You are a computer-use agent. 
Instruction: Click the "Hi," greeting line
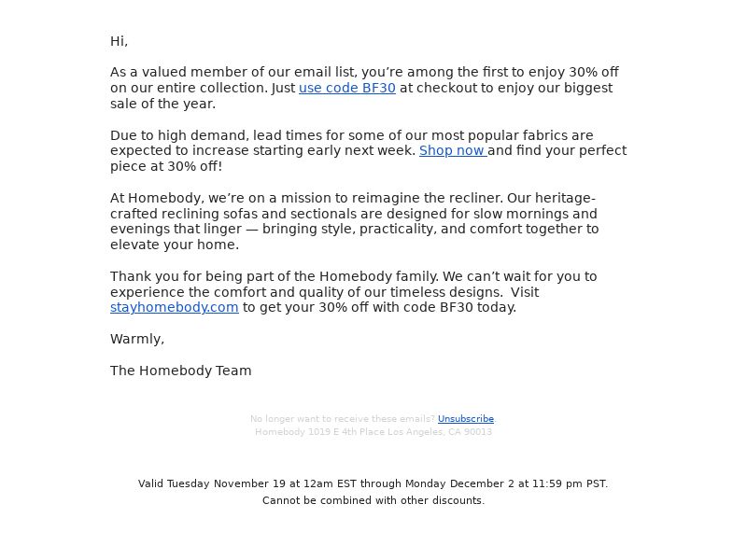(x=120, y=41)
